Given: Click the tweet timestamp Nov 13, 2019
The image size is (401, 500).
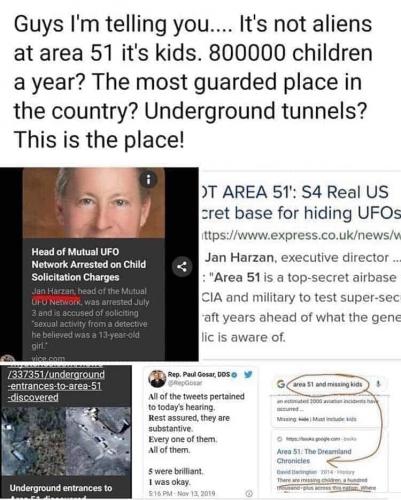Looking at the screenshot, I should (182, 493).
